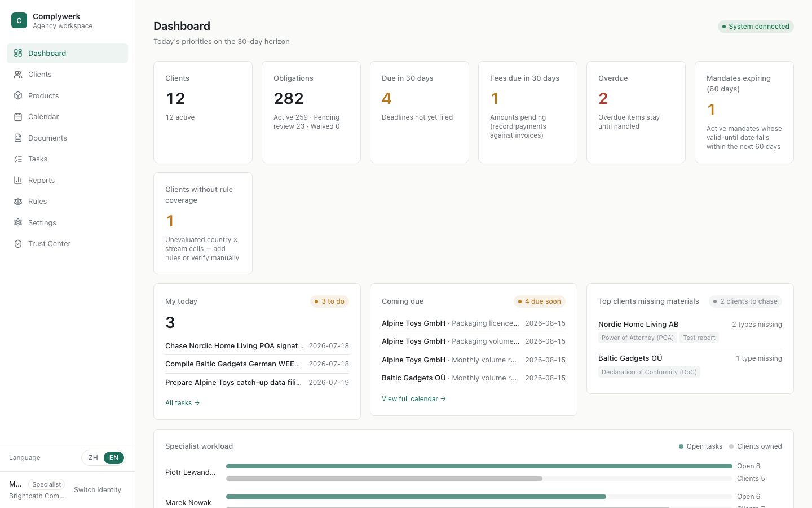Click the Specialist role badge

tap(46, 484)
